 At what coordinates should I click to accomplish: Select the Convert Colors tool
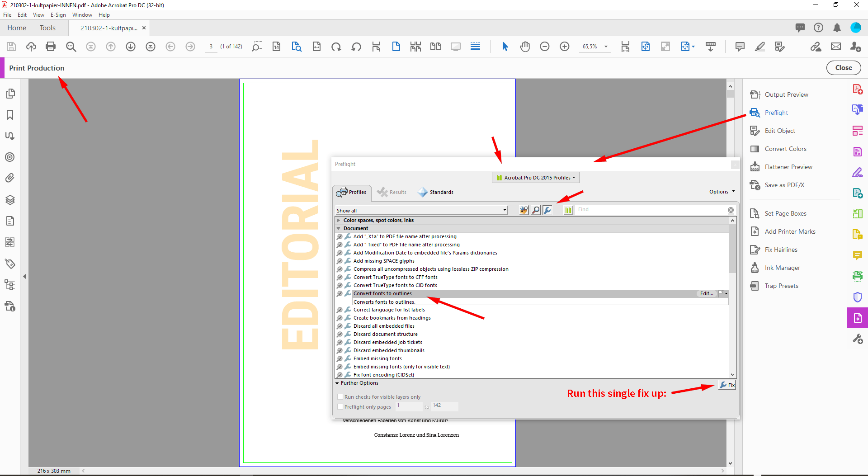(785, 149)
